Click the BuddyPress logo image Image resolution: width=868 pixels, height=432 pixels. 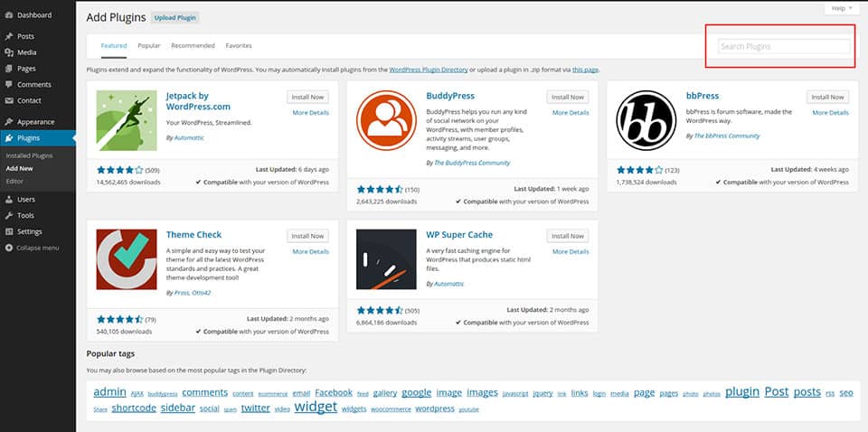(386, 120)
